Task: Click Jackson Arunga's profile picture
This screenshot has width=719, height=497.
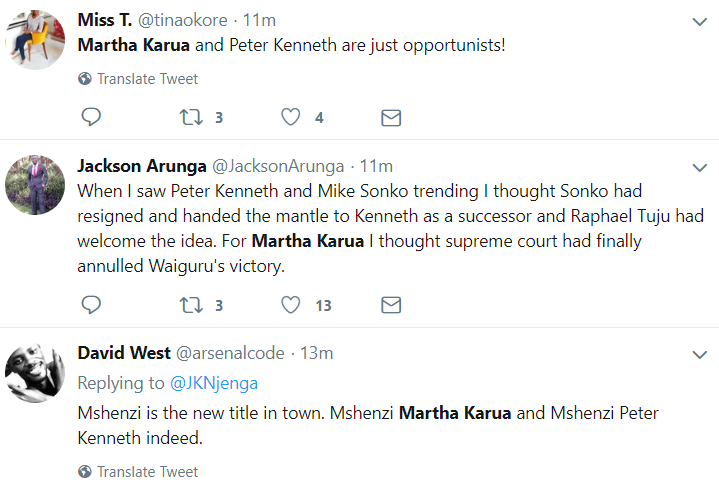Action: 35,186
